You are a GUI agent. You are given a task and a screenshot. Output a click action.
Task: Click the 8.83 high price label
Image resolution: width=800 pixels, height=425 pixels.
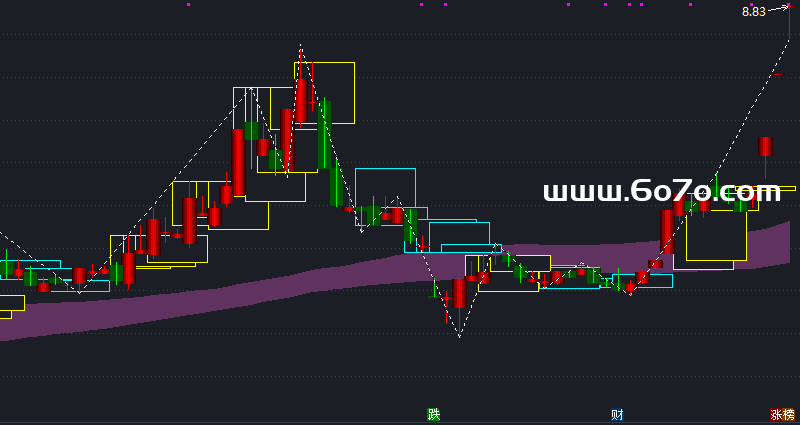753,12
